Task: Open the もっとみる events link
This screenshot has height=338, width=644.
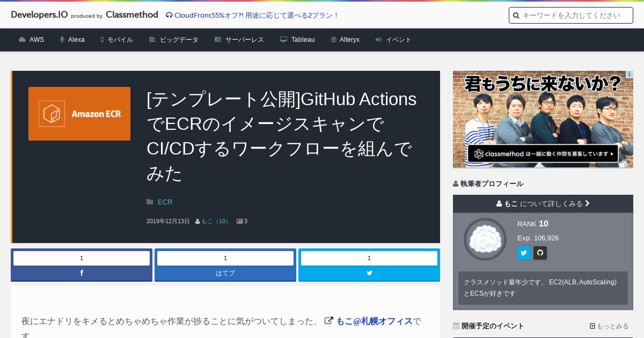Action: (609, 326)
